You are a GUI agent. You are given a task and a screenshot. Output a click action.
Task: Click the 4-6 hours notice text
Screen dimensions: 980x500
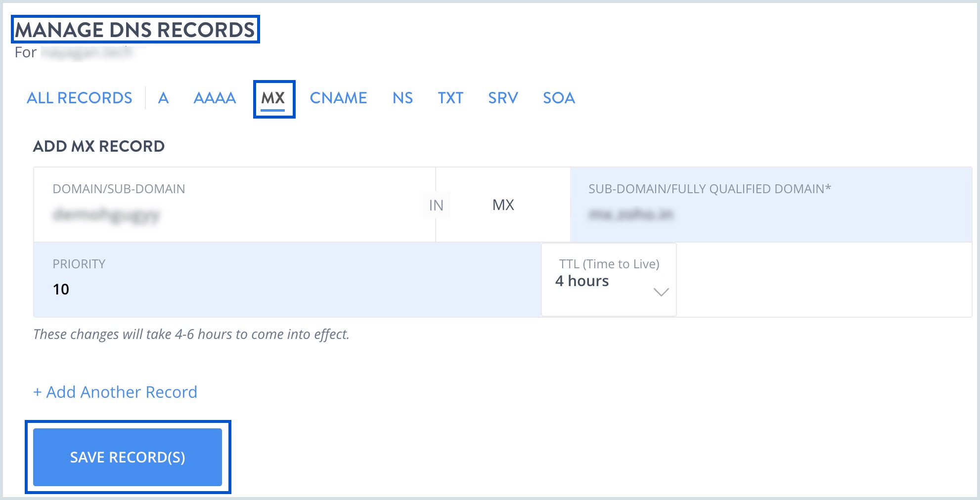191,334
